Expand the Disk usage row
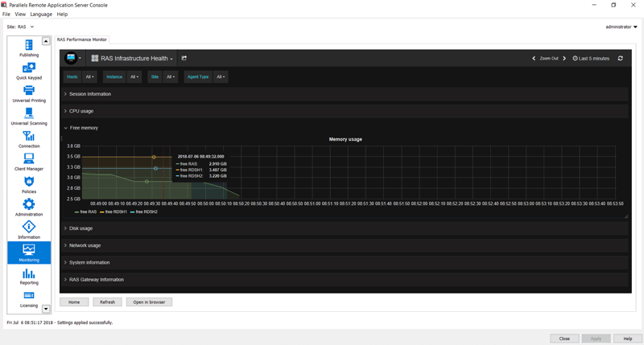644x345 pixels. (345, 228)
